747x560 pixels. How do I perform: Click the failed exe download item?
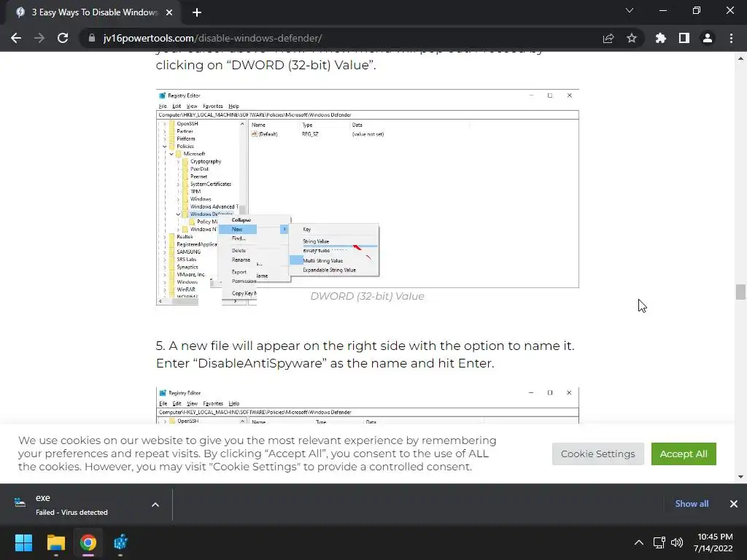tap(76, 505)
